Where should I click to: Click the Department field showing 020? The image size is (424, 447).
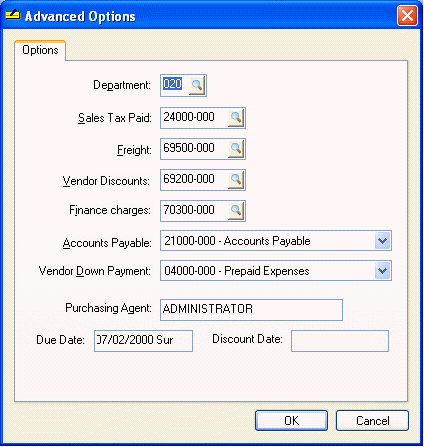click(175, 86)
